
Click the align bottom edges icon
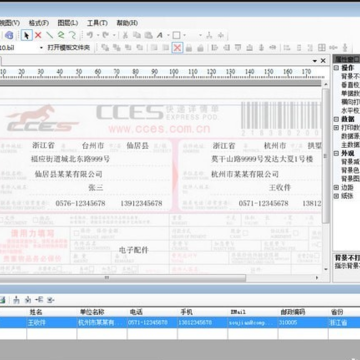pyautogui.click(x=250, y=48)
